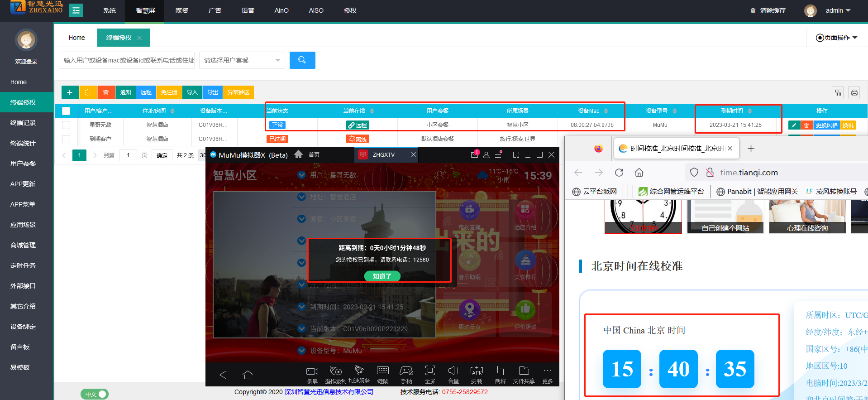Viewport: 868px width, 400px height.
Task: Click the 知道了 button in expiry dialog
Action: click(x=382, y=276)
